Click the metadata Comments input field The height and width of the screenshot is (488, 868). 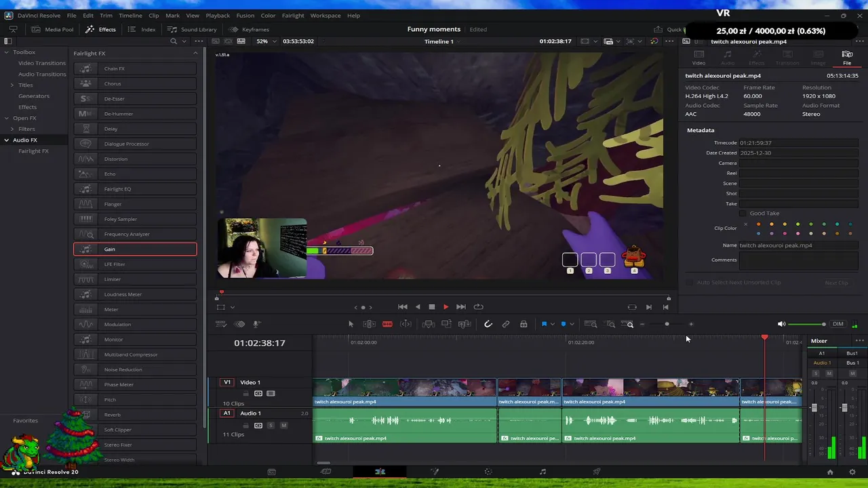click(x=798, y=261)
